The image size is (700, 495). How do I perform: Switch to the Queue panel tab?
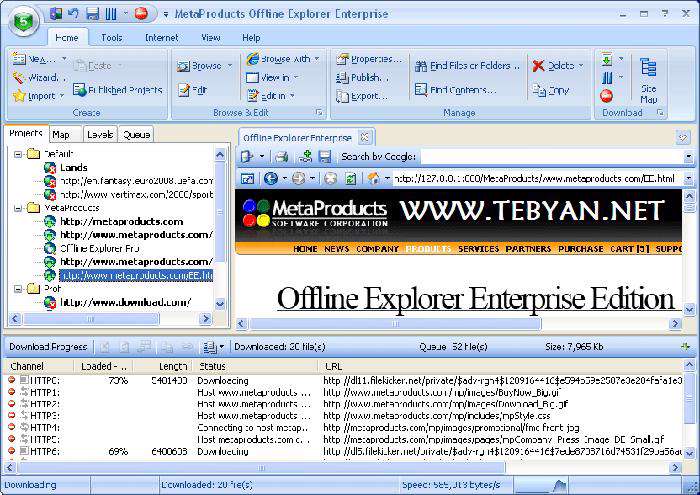click(x=136, y=134)
